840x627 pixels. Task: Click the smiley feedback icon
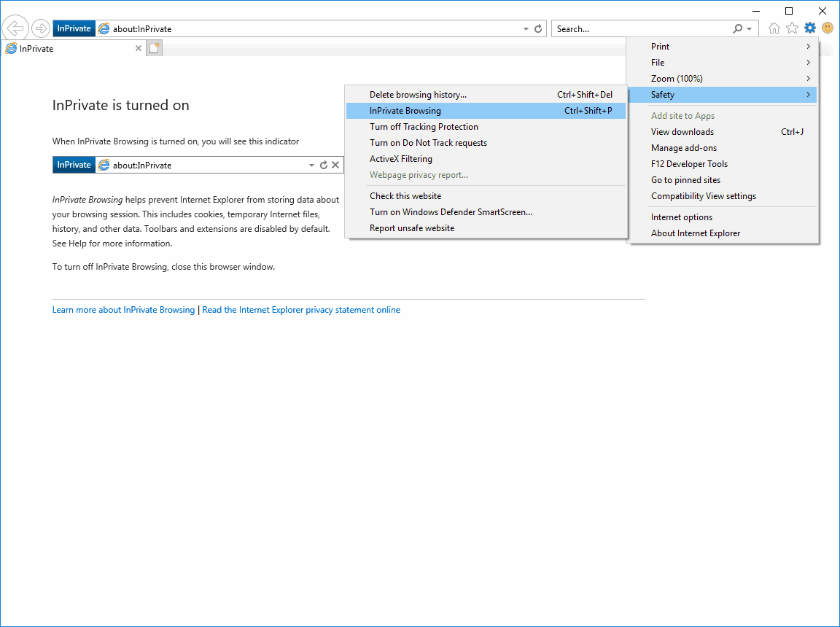(828, 27)
